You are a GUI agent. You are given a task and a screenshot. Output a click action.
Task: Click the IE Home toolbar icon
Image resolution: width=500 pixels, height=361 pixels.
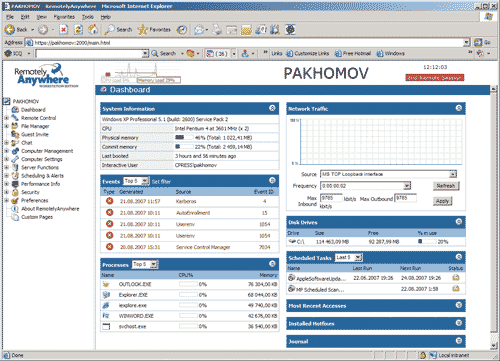coord(93,30)
